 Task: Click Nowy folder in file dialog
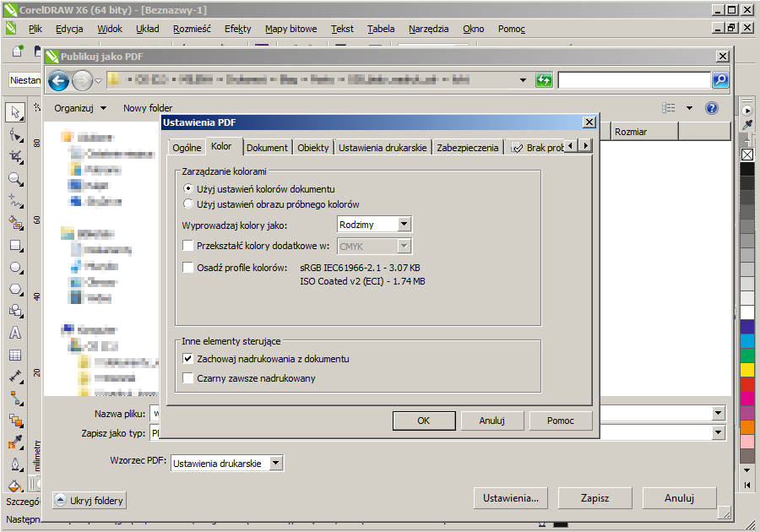coord(148,108)
